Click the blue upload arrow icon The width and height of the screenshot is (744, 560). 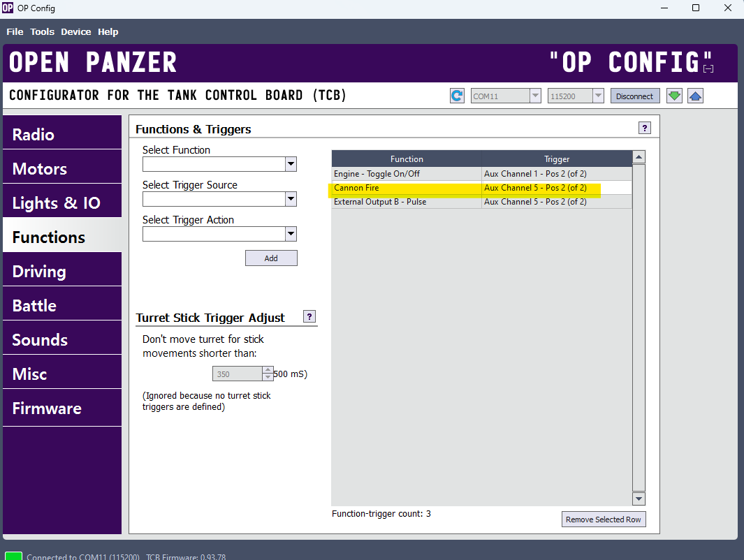695,96
